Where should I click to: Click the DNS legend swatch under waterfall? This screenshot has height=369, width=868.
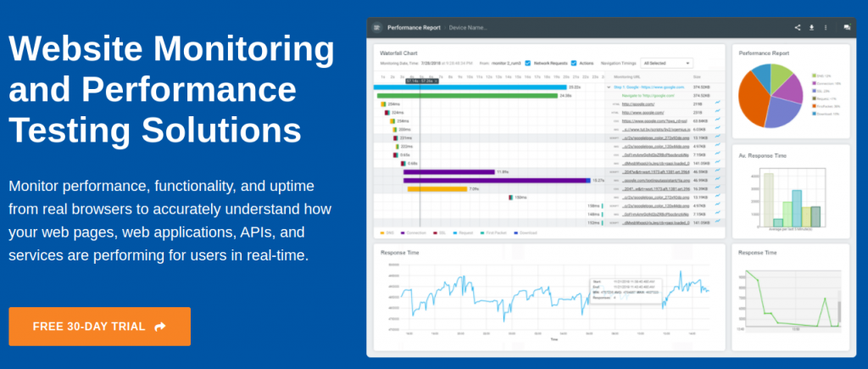pos(382,232)
